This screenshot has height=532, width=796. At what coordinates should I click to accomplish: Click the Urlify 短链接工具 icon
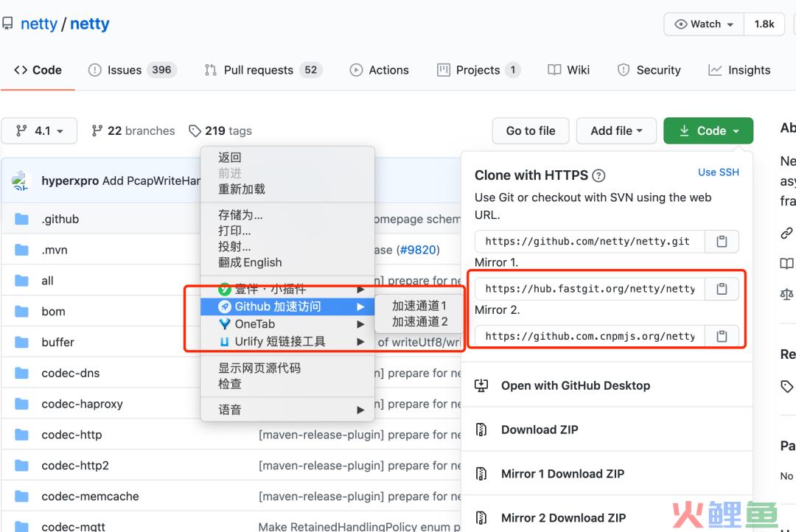[224, 342]
